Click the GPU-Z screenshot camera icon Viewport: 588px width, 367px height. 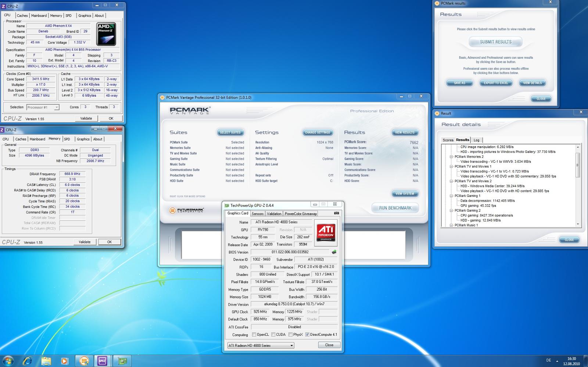click(x=336, y=213)
